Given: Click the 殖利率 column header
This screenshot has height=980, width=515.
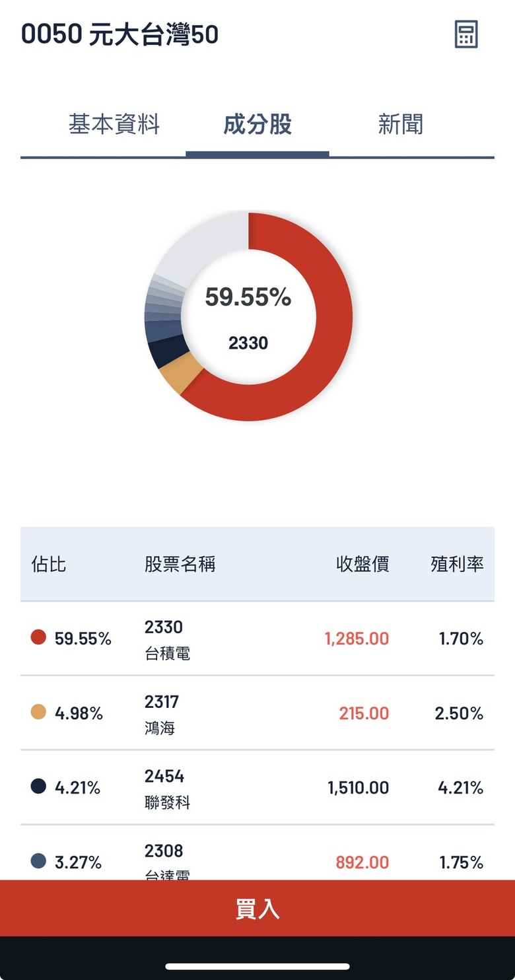Looking at the screenshot, I should (x=457, y=564).
